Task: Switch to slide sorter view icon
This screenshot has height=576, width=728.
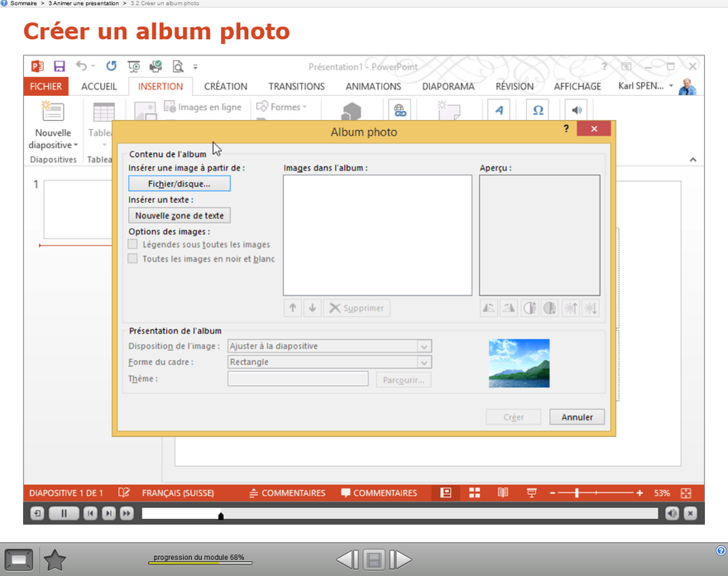Action: (x=475, y=493)
